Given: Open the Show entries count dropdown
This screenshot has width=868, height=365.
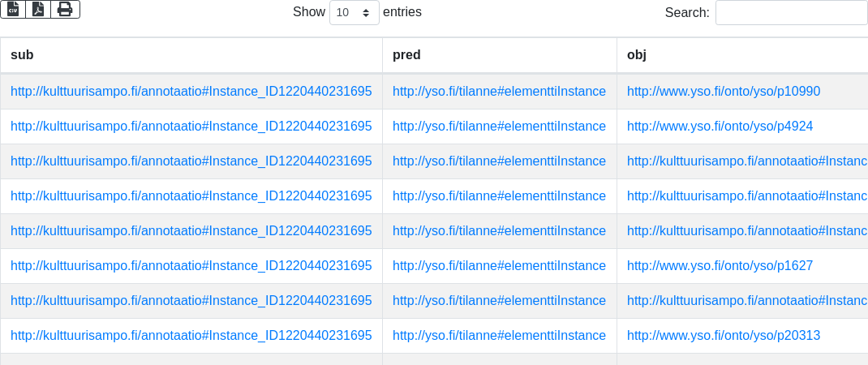Looking at the screenshot, I should (x=354, y=13).
